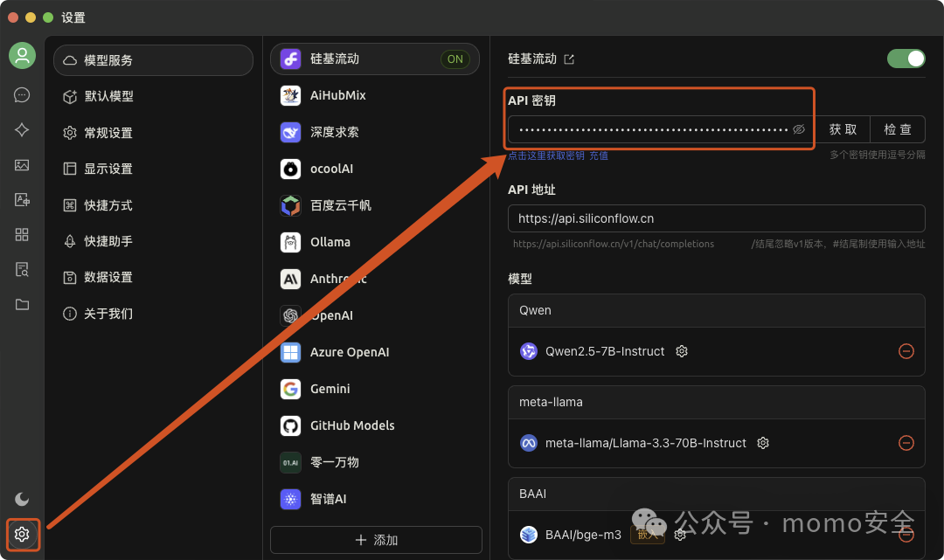Open 硅基流动 external website link icon
This screenshot has height=560, width=944.
coord(569,59)
